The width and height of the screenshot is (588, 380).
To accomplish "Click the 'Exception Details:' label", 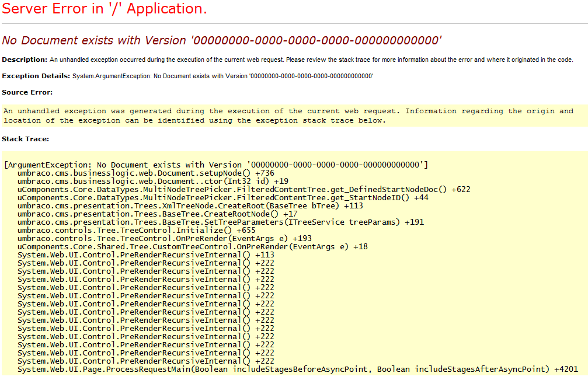I will [x=36, y=76].
